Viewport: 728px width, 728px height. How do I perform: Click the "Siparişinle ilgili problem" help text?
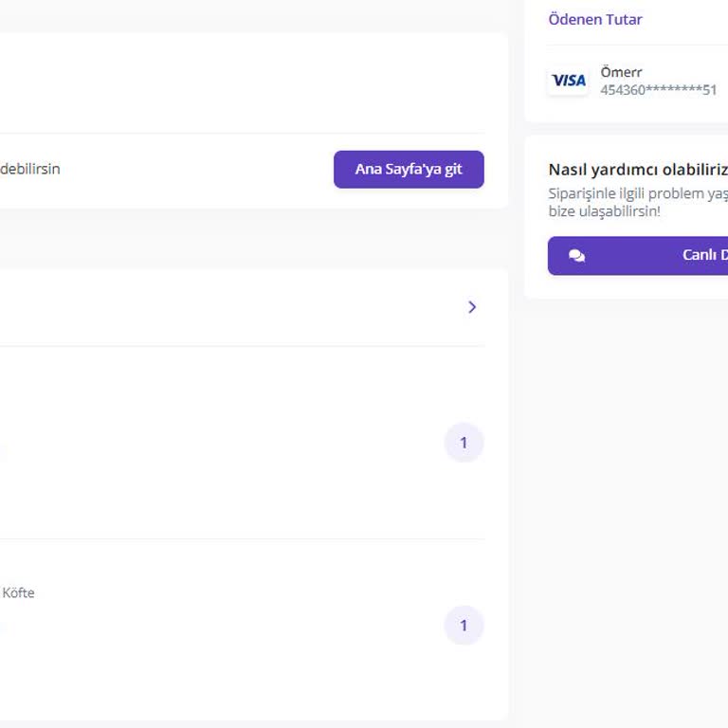coord(637,193)
